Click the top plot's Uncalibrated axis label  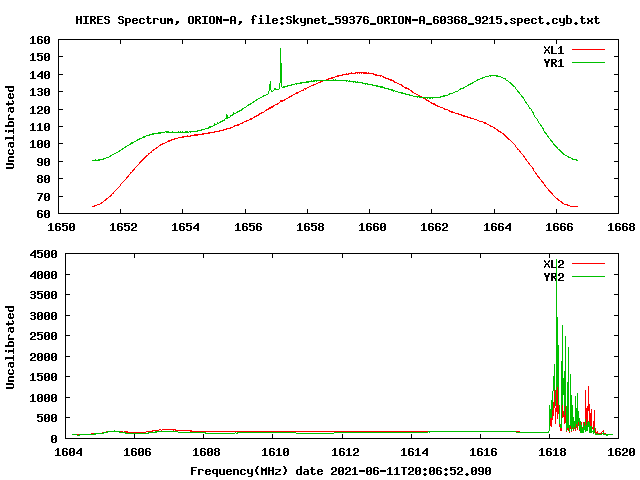(x=10, y=127)
